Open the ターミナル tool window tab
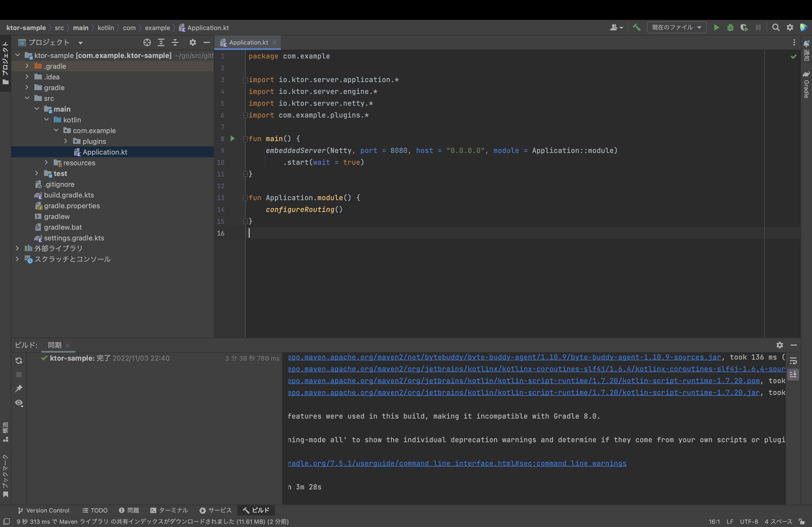The height and width of the screenshot is (527, 812). (169, 510)
